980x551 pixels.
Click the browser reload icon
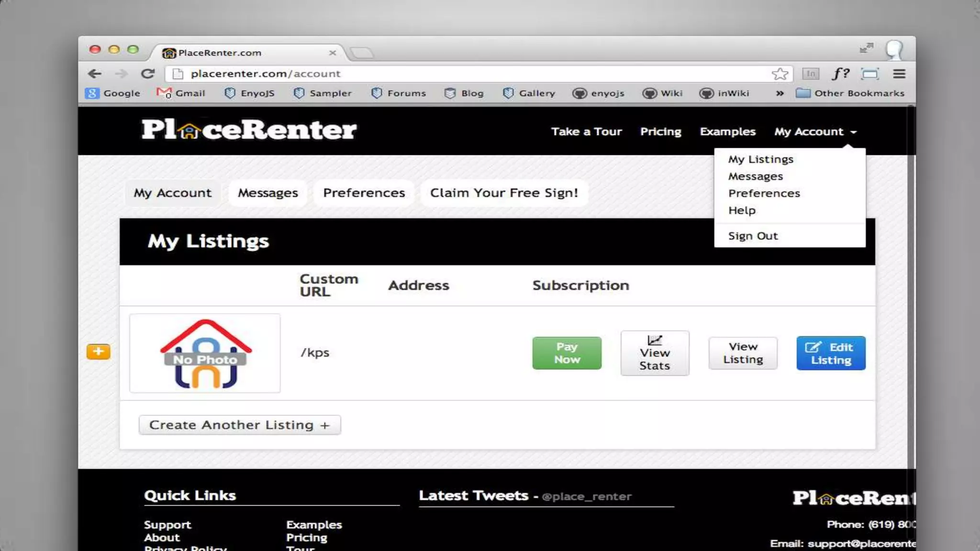click(148, 74)
